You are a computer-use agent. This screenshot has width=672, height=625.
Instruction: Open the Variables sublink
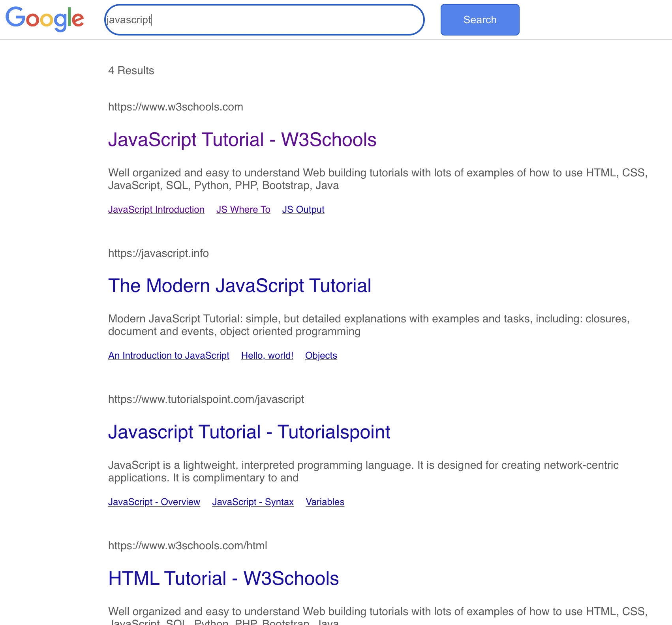325,502
